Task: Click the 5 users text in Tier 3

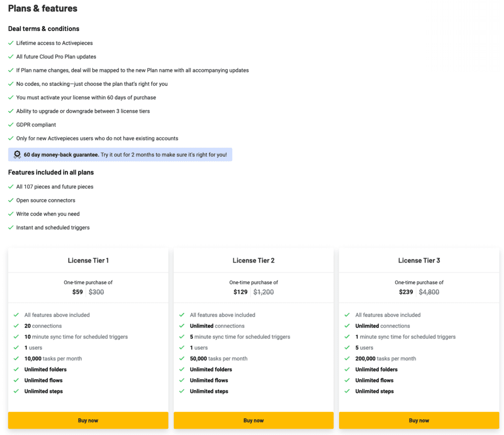Action: (x=364, y=348)
